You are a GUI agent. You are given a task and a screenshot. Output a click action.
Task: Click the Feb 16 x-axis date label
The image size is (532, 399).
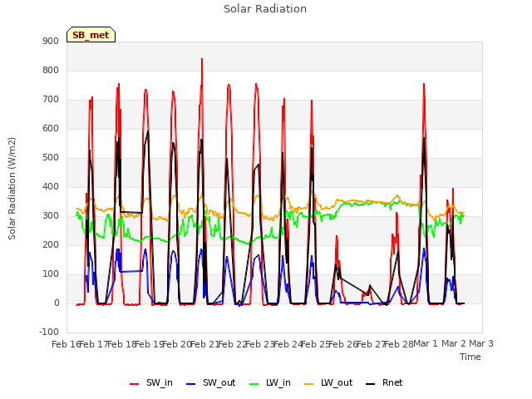(66, 344)
